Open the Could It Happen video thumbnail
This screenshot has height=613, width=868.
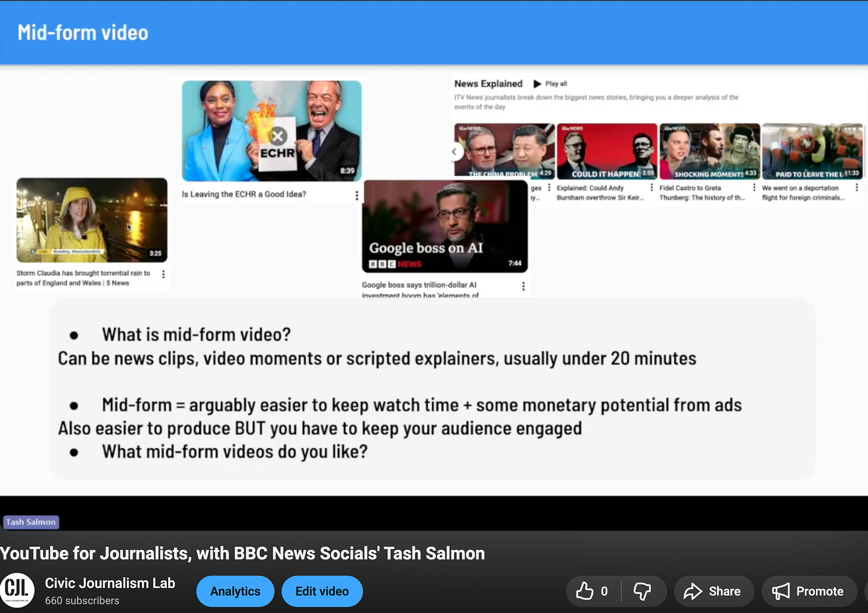pos(607,151)
